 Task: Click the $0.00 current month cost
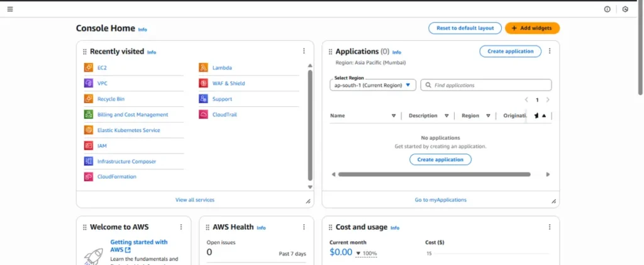point(341,252)
